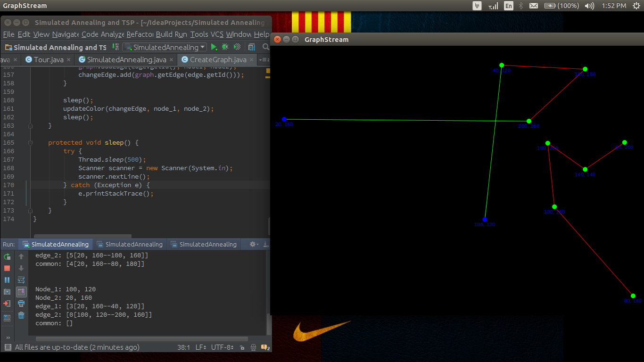This screenshot has width=644, height=362.
Task: Open the Refactor menu
Action: 140,34
